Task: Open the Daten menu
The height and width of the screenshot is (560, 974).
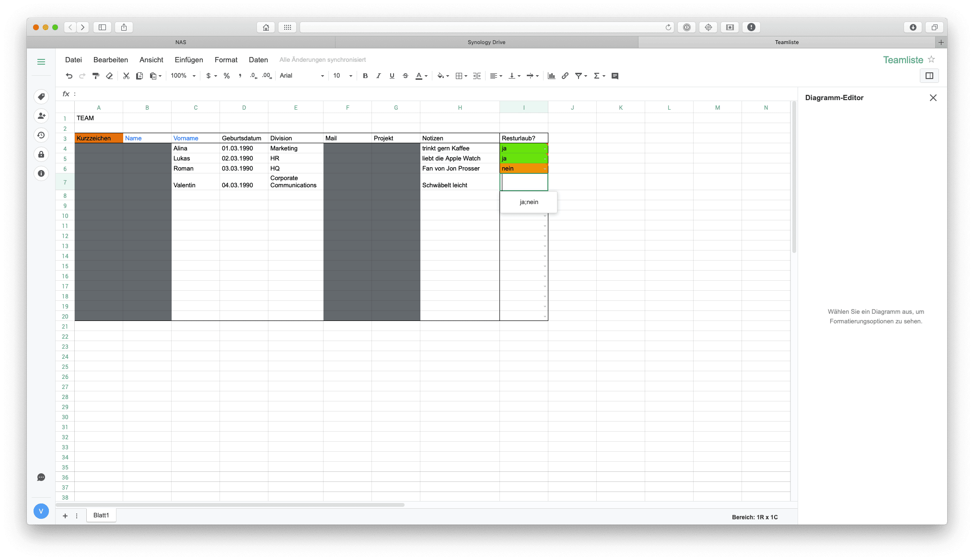Action: (x=258, y=60)
